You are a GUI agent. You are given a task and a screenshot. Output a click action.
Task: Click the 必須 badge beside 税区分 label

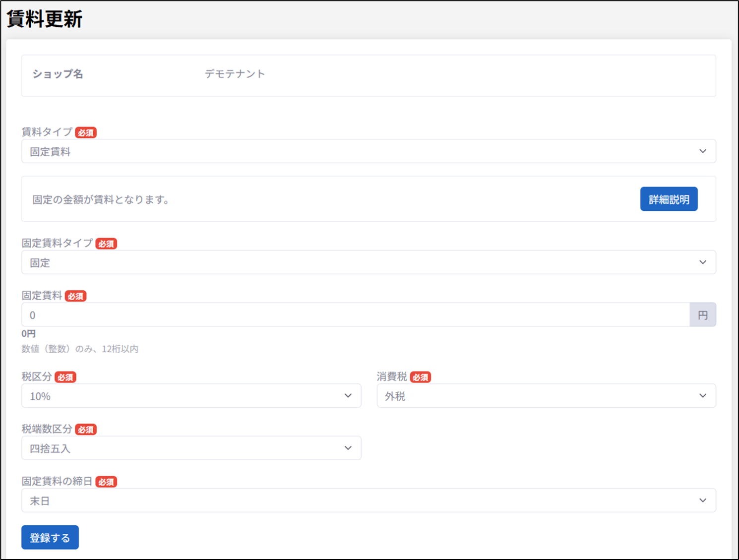65,377
